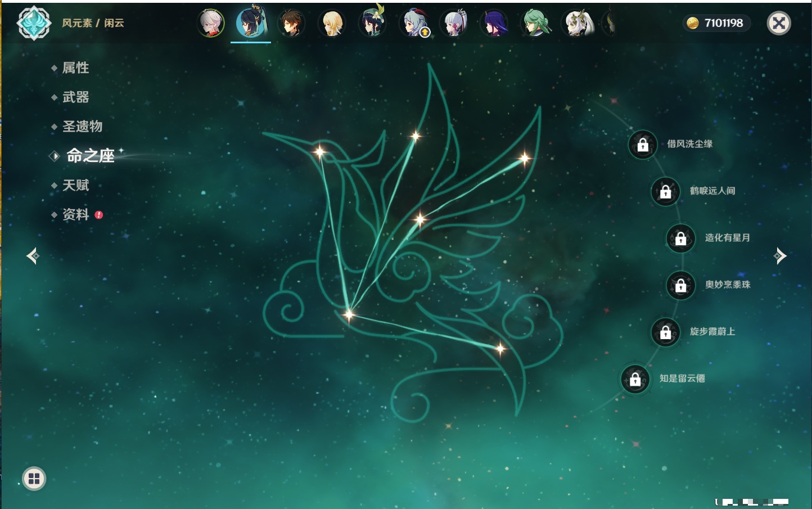Click the constellation star at the crane's head
Viewport: 812px width, 509px height.
[319, 152]
